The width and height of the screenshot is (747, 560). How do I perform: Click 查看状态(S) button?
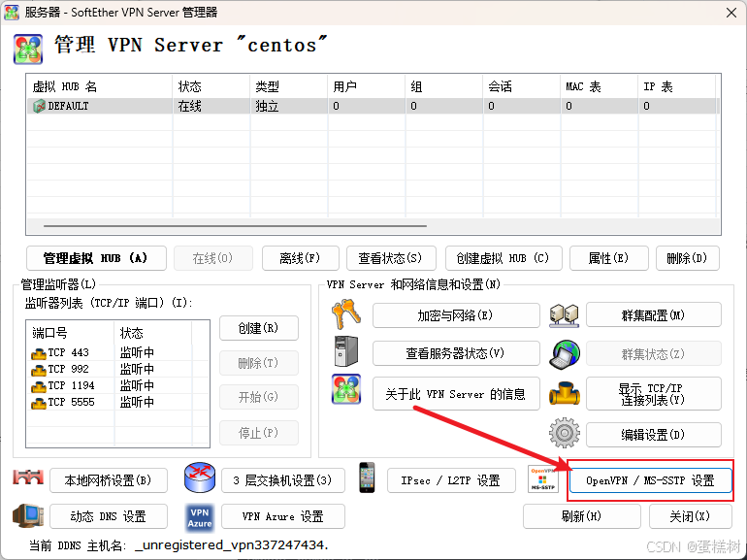pyautogui.click(x=391, y=258)
